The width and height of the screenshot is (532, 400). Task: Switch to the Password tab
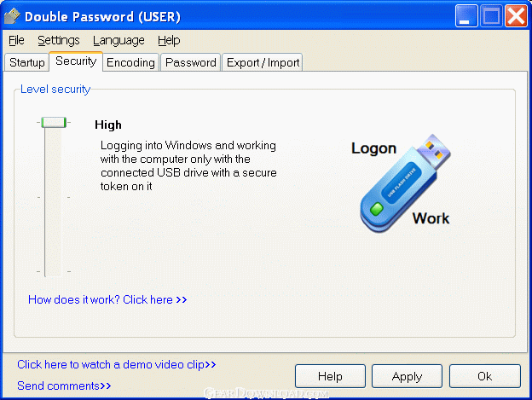click(191, 62)
